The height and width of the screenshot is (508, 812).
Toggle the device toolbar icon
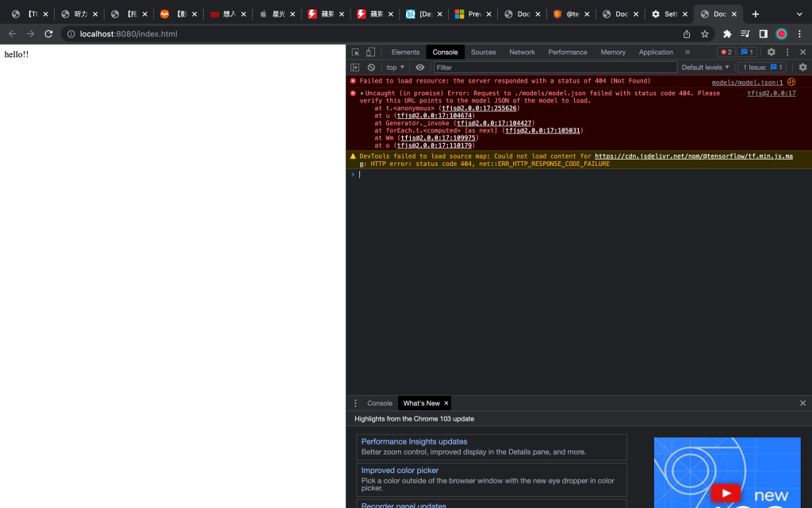pos(371,52)
